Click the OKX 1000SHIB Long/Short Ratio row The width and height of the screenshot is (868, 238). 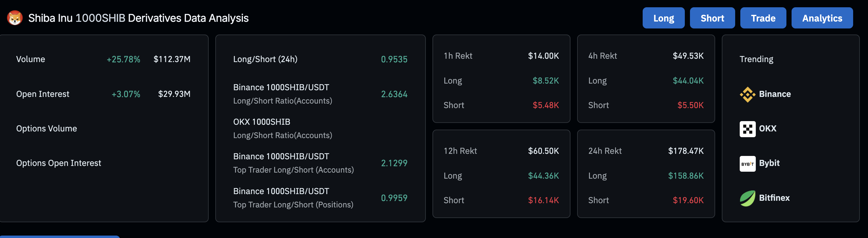tap(282, 129)
